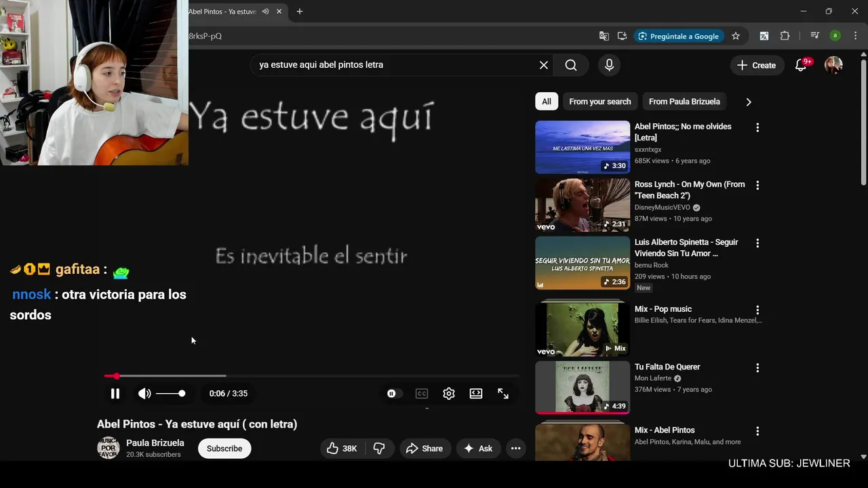This screenshot has width=868, height=488.
Task: Open the Ask AI button
Action: click(478, 448)
